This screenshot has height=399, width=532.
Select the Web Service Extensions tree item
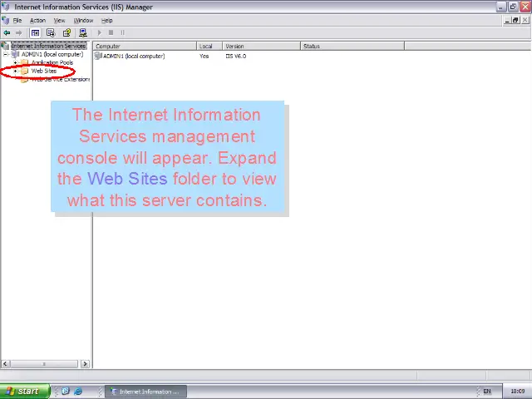(x=61, y=80)
